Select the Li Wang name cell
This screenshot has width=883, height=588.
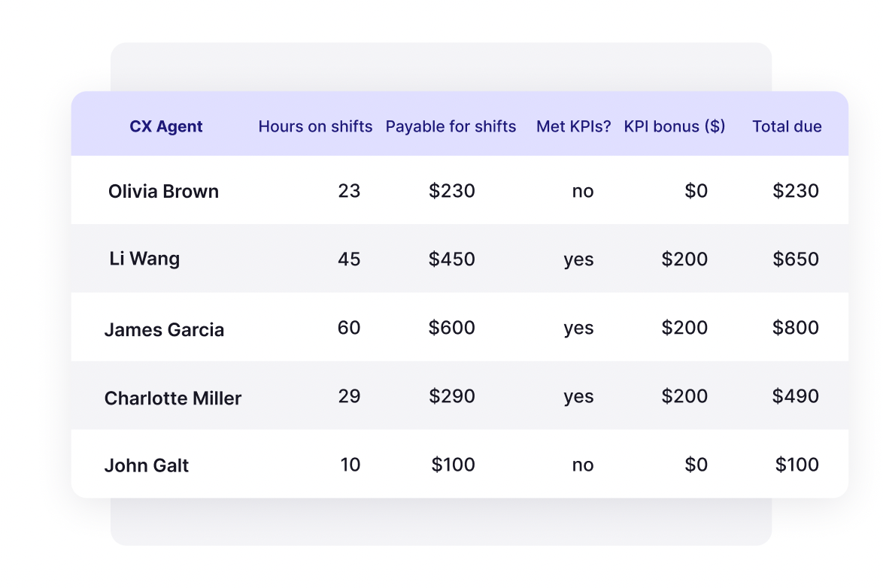click(144, 259)
